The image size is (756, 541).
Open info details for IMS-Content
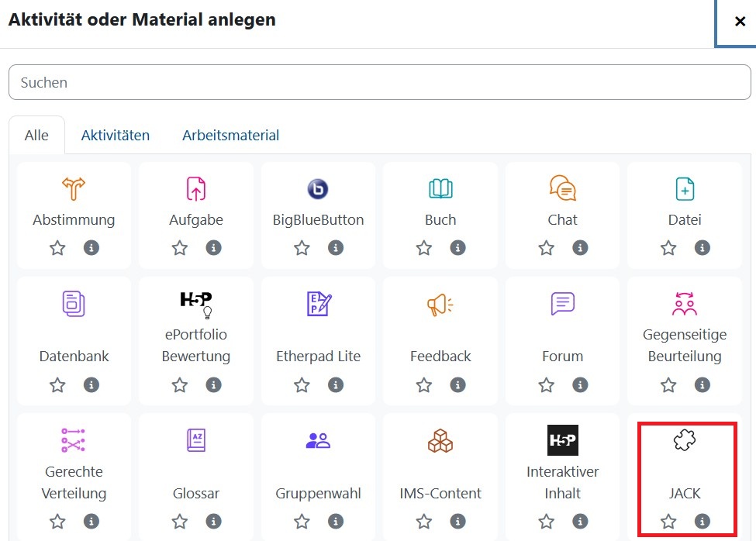458,521
